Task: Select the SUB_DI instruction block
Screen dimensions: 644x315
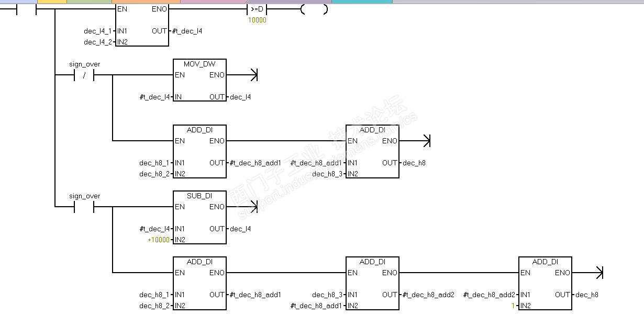Action: 199,217
